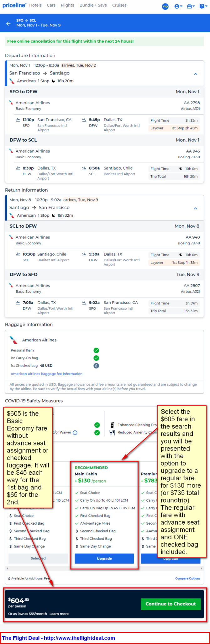Click the 1st Checked bag dollar icon
Viewport: 210px width, 644px height.
point(96,366)
